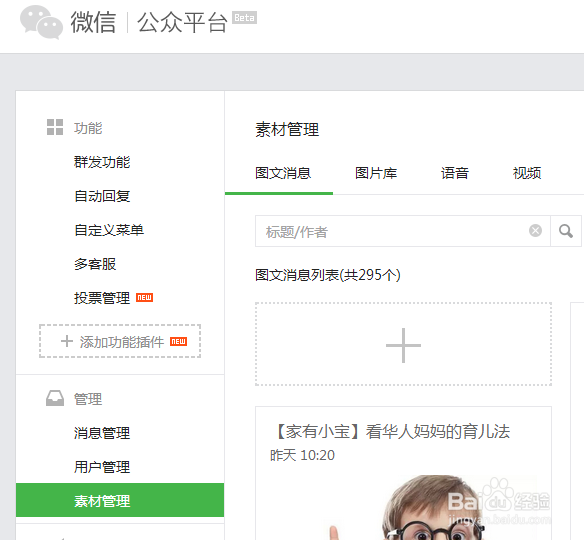Click the 图文消息列表(共295个) heading

(x=328, y=275)
